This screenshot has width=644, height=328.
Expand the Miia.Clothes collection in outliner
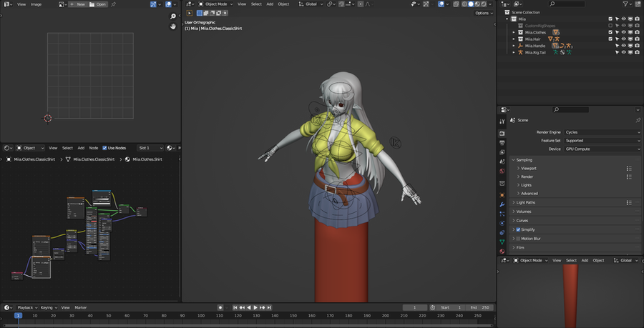click(x=514, y=32)
